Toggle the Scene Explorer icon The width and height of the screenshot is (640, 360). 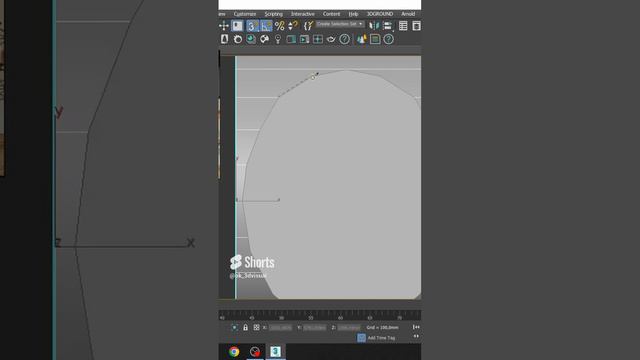click(x=403, y=26)
